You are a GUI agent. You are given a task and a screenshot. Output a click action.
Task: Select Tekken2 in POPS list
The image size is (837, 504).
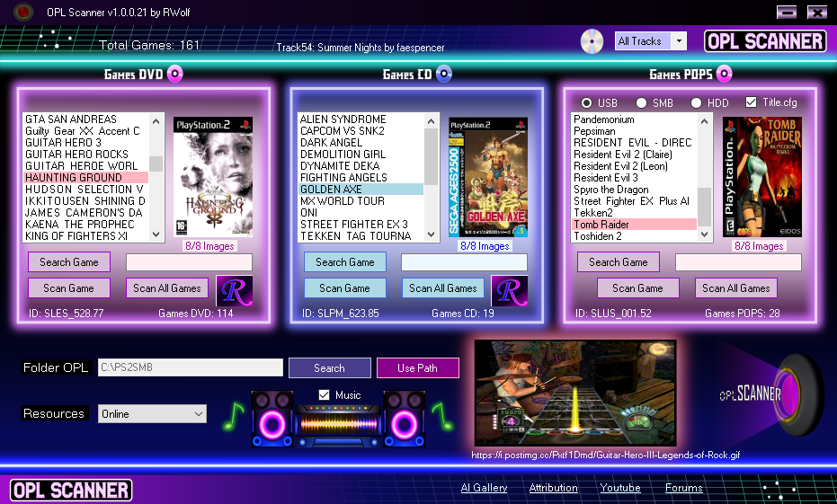click(x=634, y=212)
